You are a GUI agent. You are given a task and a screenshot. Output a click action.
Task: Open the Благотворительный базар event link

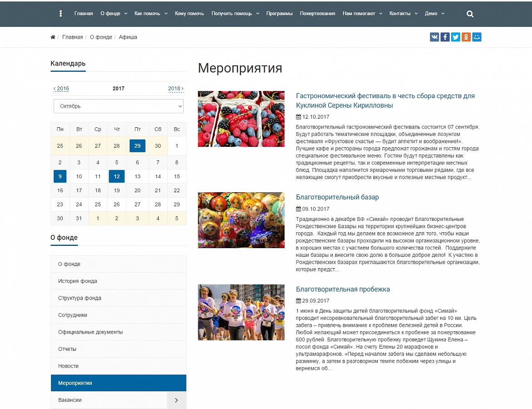pos(337,197)
